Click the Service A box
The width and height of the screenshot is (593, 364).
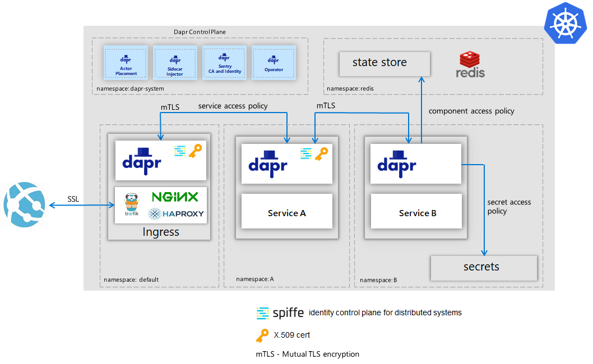click(286, 212)
